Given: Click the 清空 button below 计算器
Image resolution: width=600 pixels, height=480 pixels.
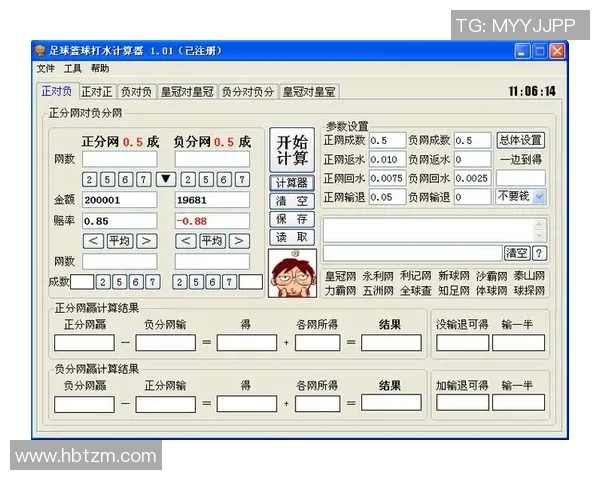Looking at the screenshot, I should click(292, 201).
